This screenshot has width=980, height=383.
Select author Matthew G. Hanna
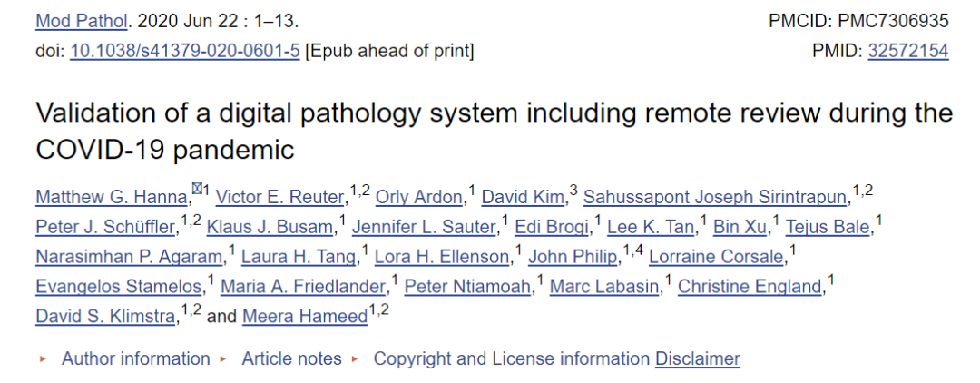click(x=112, y=198)
